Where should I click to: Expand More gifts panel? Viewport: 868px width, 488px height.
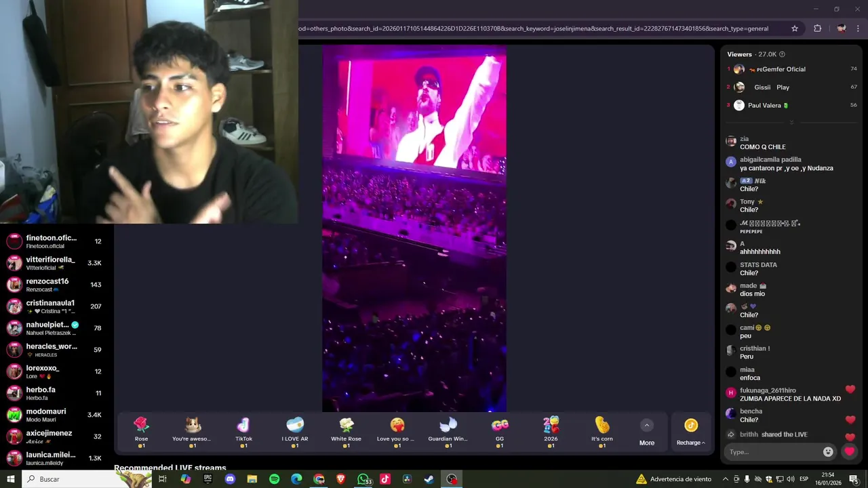(647, 432)
